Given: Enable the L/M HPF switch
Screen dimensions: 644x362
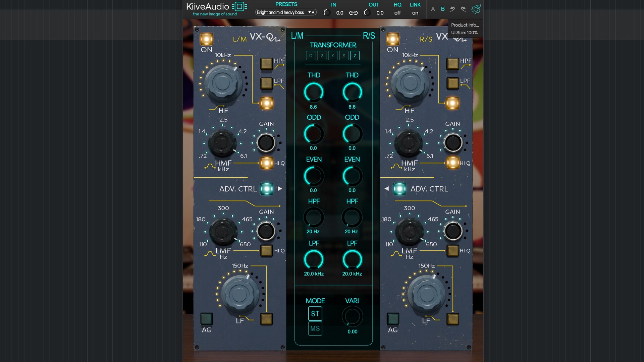Looking at the screenshot, I should tap(267, 63).
